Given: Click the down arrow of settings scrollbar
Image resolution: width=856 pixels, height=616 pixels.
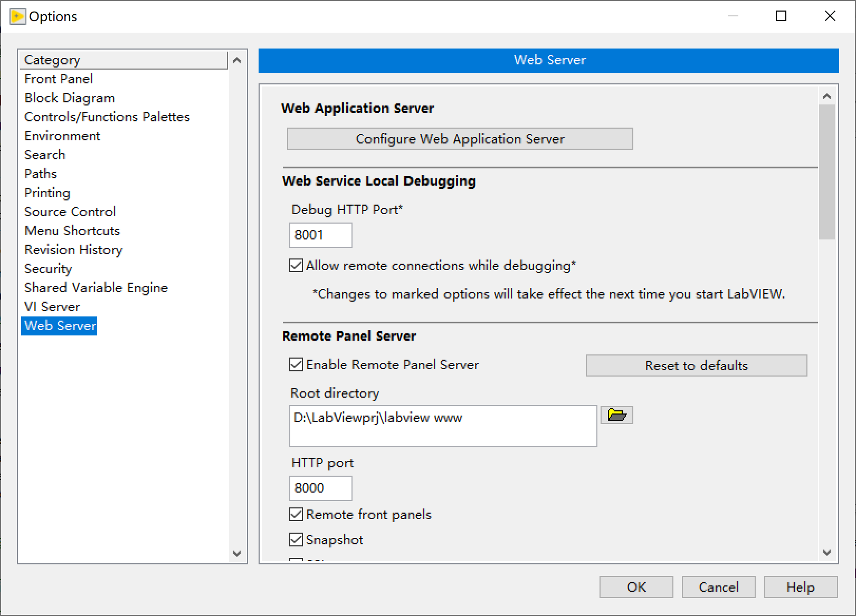Looking at the screenshot, I should pyautogui.click(x=827, y=553).
